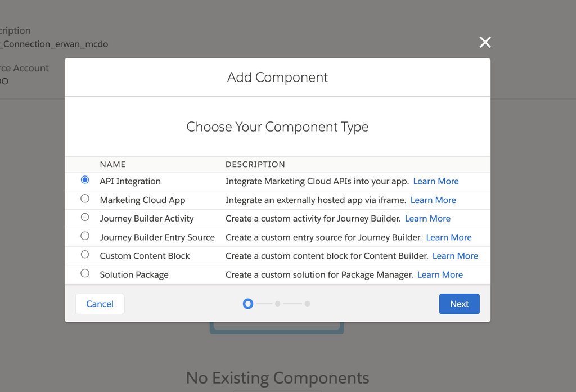Choose the Journey Builder Entry Source radio option
Image resolution: width=576 pixels, height=392 pixels.
pyautogui.click(x=85, y=236)
